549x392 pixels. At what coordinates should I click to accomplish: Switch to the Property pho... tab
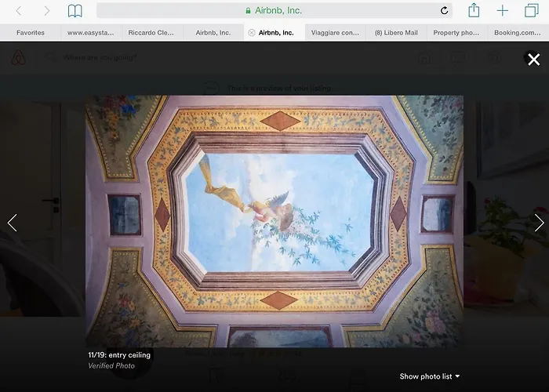[456, 33]
